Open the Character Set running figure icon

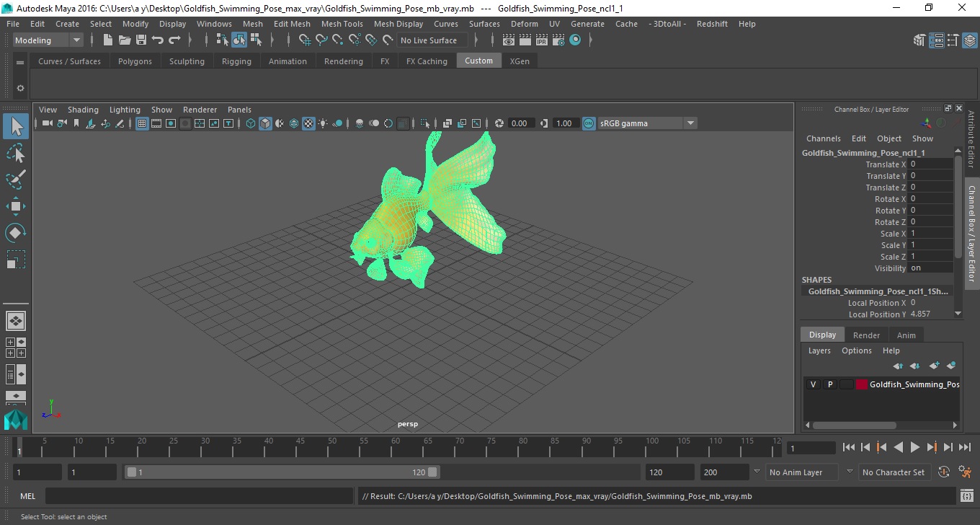[x=965, y=472]
